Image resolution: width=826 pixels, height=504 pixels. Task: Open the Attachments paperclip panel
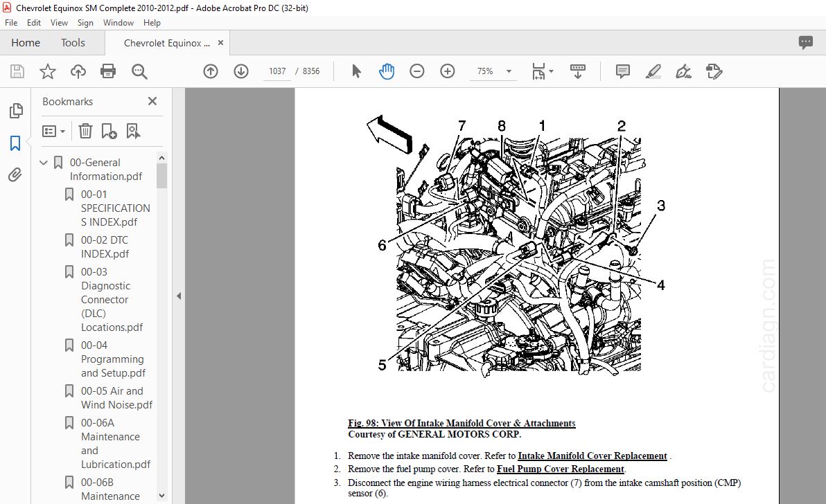[x=15, y=174]
